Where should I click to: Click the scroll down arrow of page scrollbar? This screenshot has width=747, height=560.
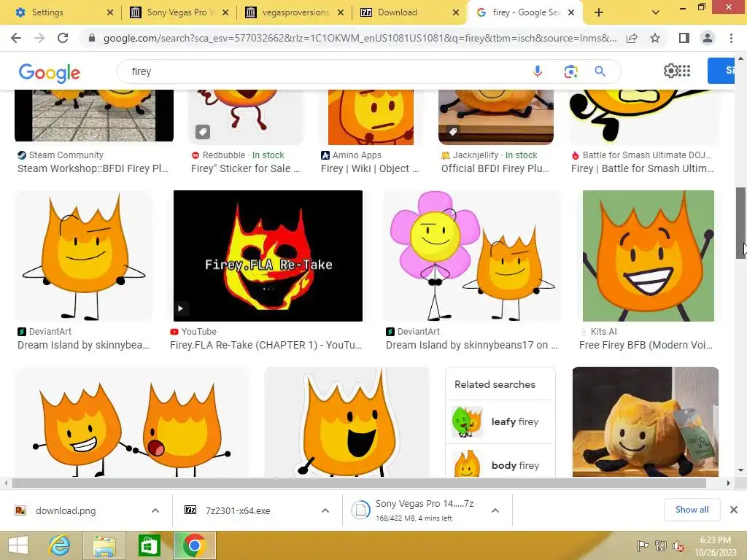(x=741, y=470)
